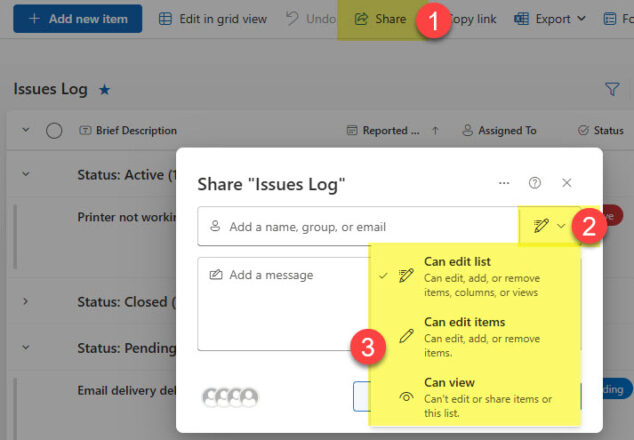The height and width of the screenshot is (440, 634).
Task: Open the permission pencil dropdown
Action: (x=549, y=226)
